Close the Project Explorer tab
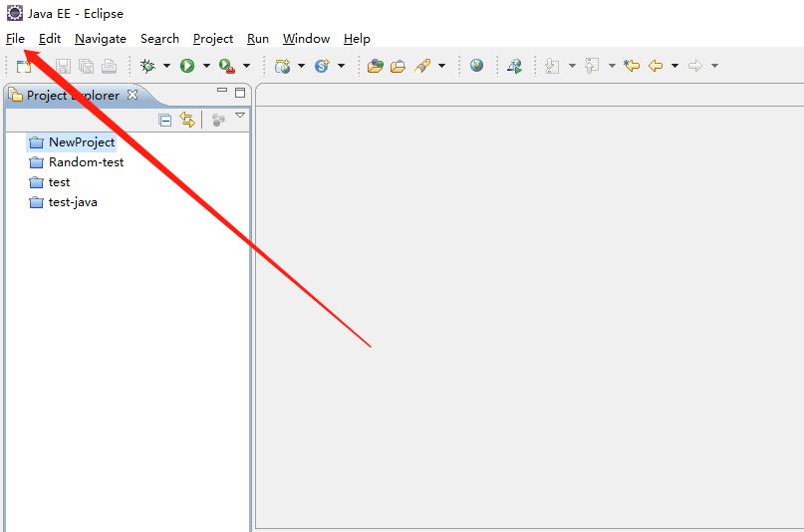Viewport: 804px width, 532px height. point(133,95)
